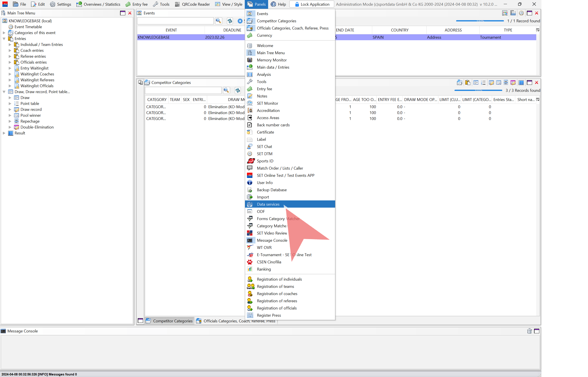The height and width of the screenshot is (377, 588).
Task: Collapse the Entries tree node
Action: point(4,39)
